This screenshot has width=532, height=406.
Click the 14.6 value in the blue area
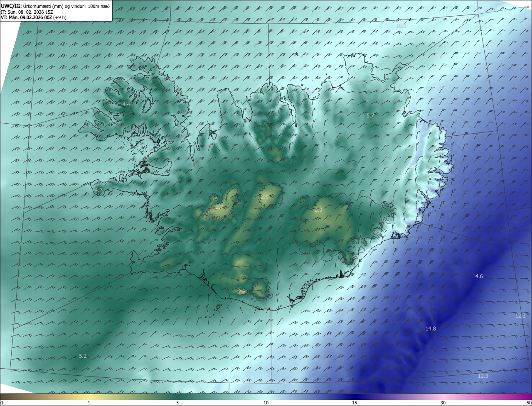478,276
